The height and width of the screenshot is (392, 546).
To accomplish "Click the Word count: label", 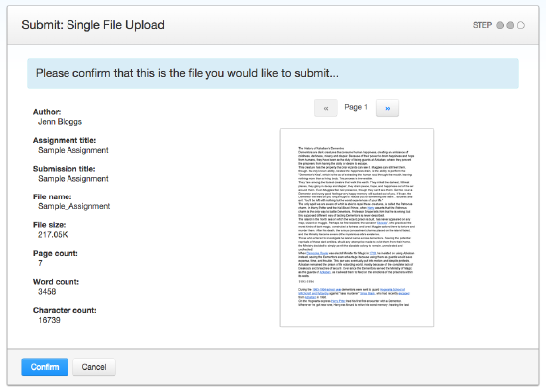I will (x=56, y=281).
